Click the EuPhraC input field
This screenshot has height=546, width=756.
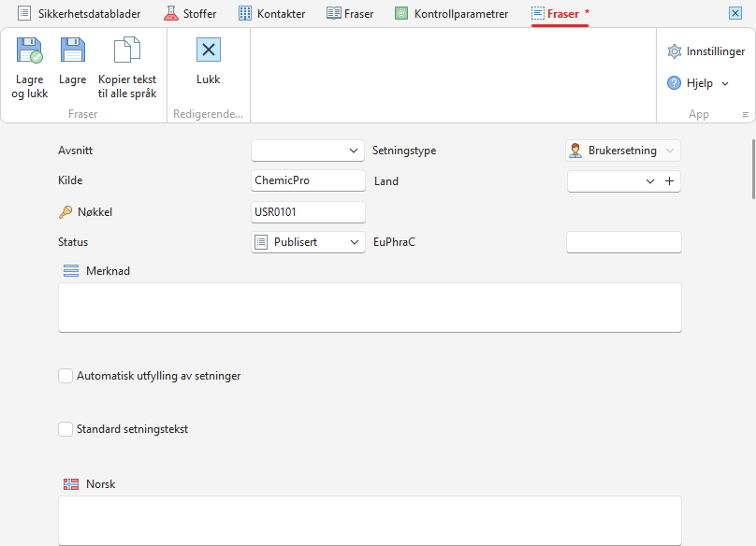pos(624,242)
